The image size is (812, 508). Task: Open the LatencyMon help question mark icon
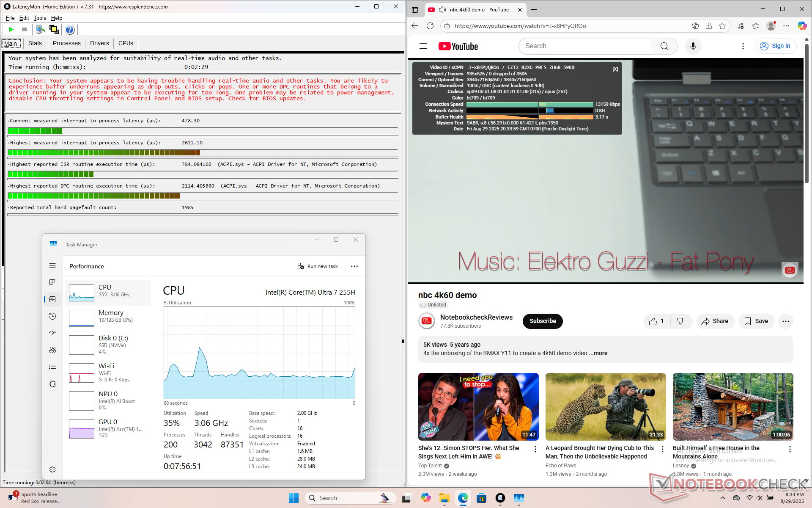pos(70,30)
